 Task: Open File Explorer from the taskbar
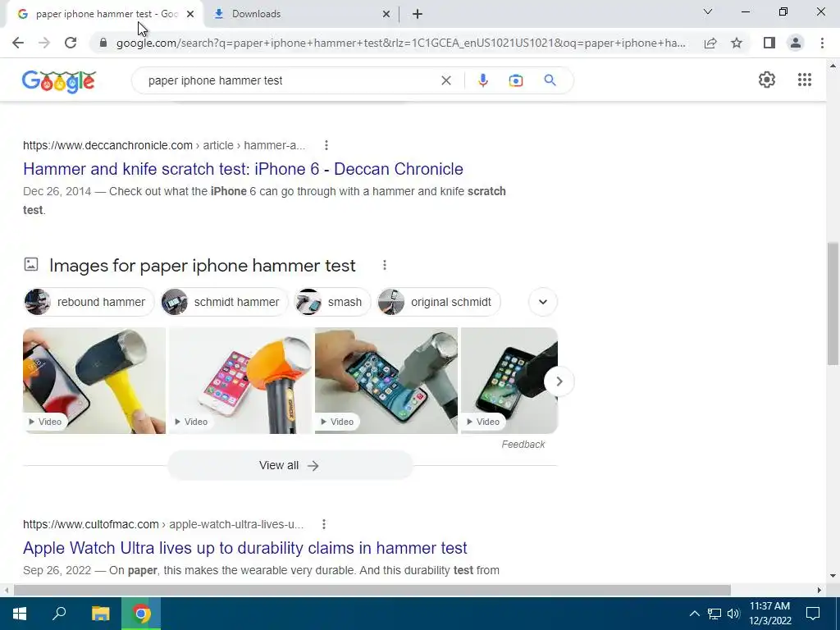[100, 614]
